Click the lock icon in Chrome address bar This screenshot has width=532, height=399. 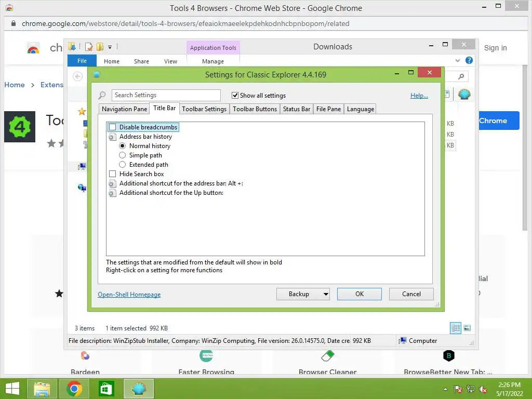tap(14, 23)
